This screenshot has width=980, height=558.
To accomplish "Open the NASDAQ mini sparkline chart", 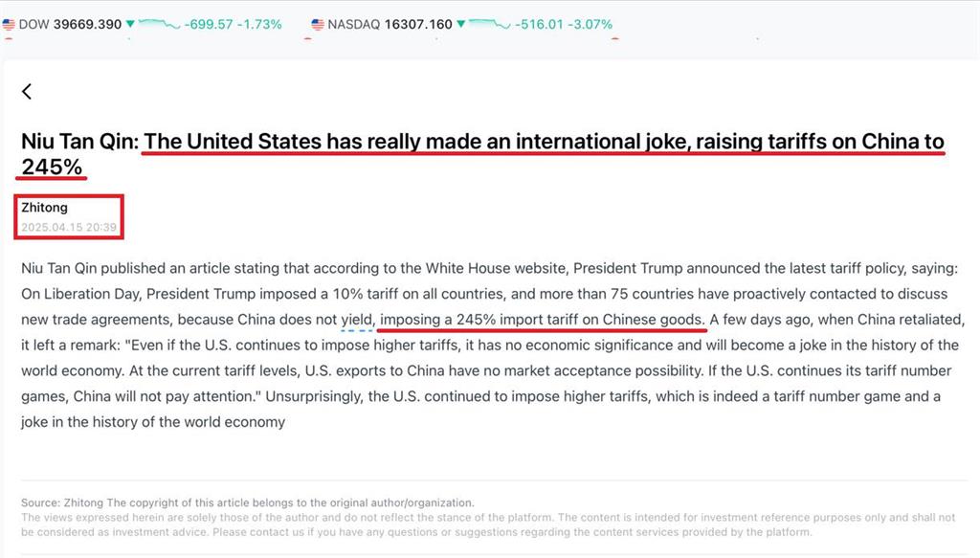I will pos(489,24).
